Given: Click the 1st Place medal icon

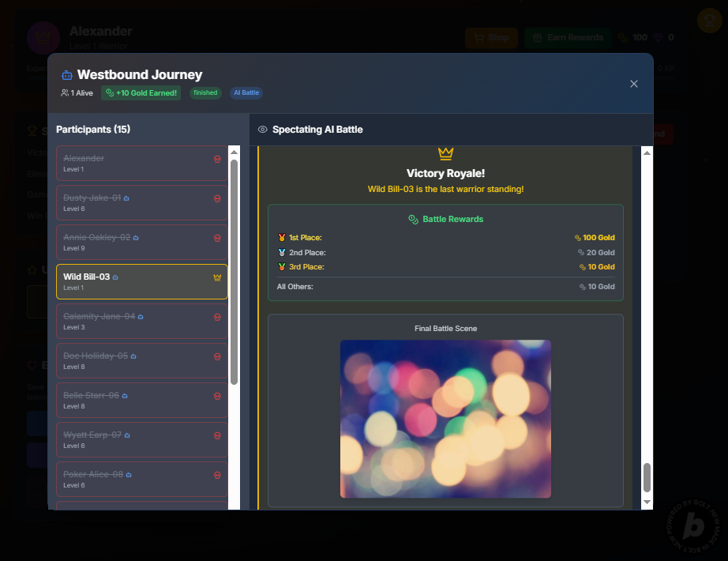Looking at the screenshot, I should (x=281, y=238).
